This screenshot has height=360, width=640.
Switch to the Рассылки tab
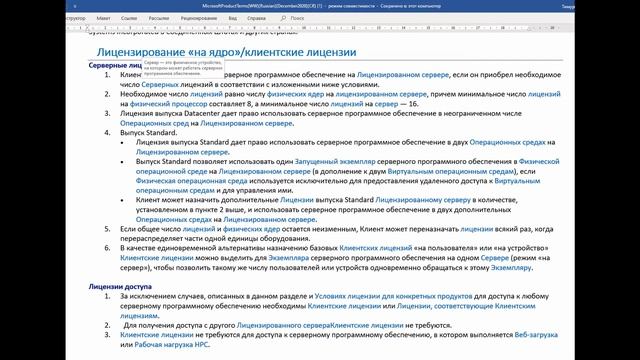click(x=159, y=18)
